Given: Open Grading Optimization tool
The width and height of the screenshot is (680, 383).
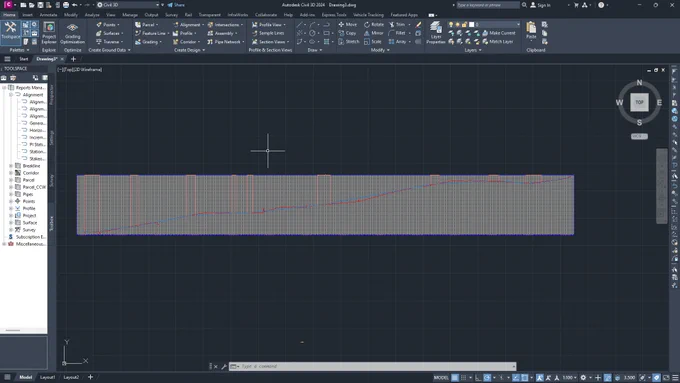Looking at the screenshot, I should coord(72,33).
